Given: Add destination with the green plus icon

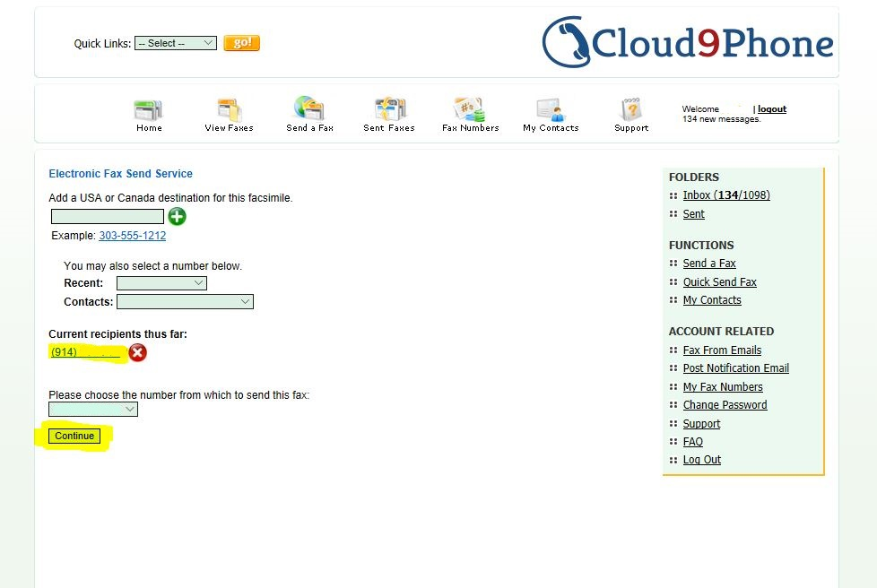Looking at the screenshot, I should coord(178,216).
